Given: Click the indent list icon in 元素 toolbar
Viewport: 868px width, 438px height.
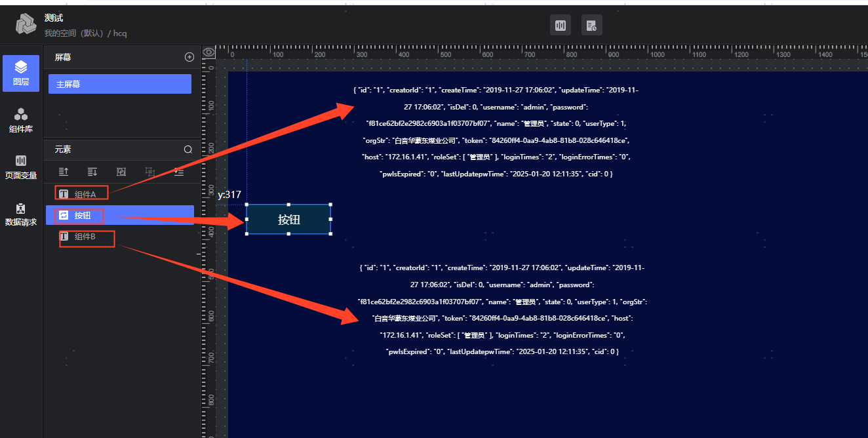Looking at the screenshot, I should click(179, 172).
